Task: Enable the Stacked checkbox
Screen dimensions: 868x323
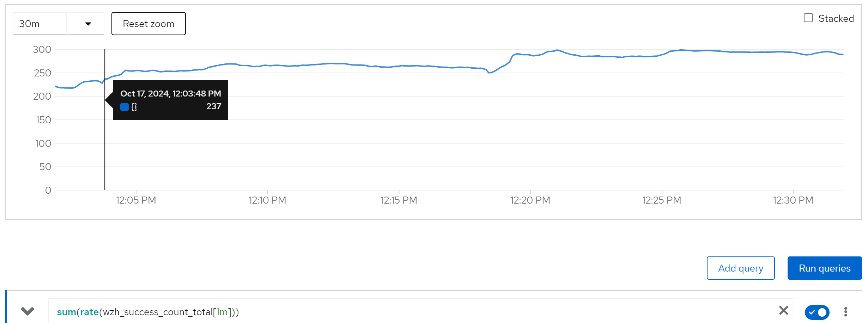Action: (x=808, y=18)
